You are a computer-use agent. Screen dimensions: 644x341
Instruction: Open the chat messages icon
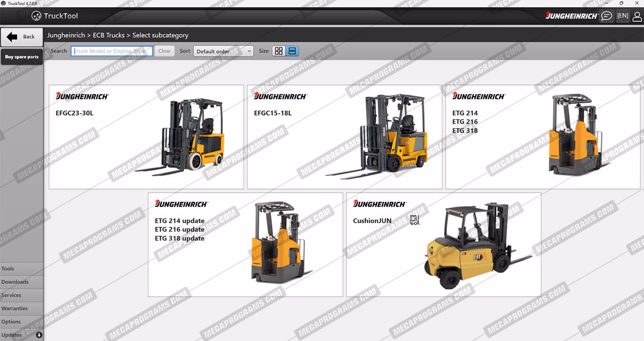[x=607, y=16]
